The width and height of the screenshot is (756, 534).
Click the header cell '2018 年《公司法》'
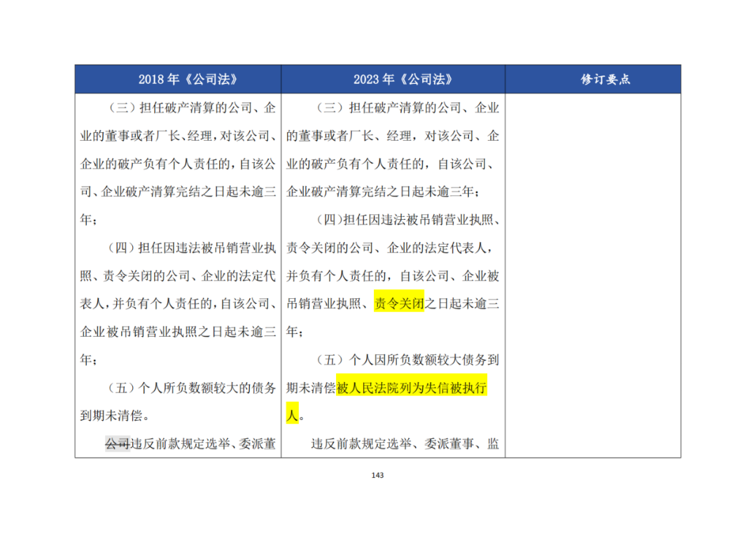178,79
